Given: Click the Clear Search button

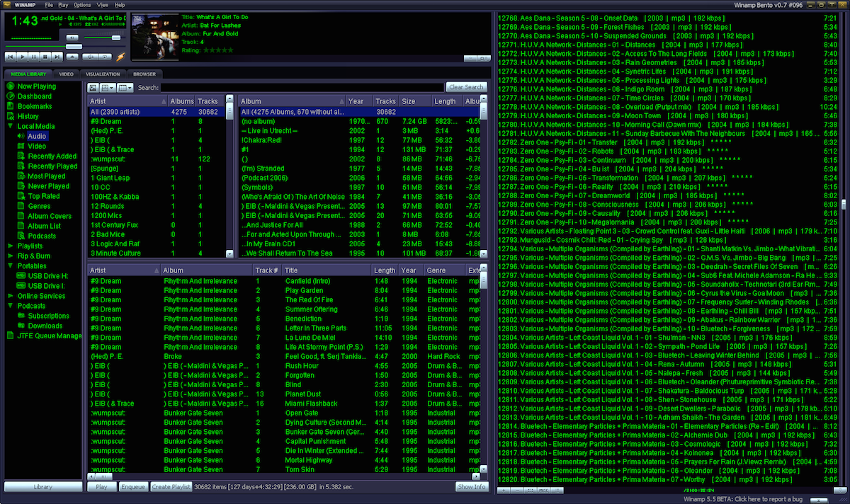Looking at the screenshot, I should click(466, 87).
